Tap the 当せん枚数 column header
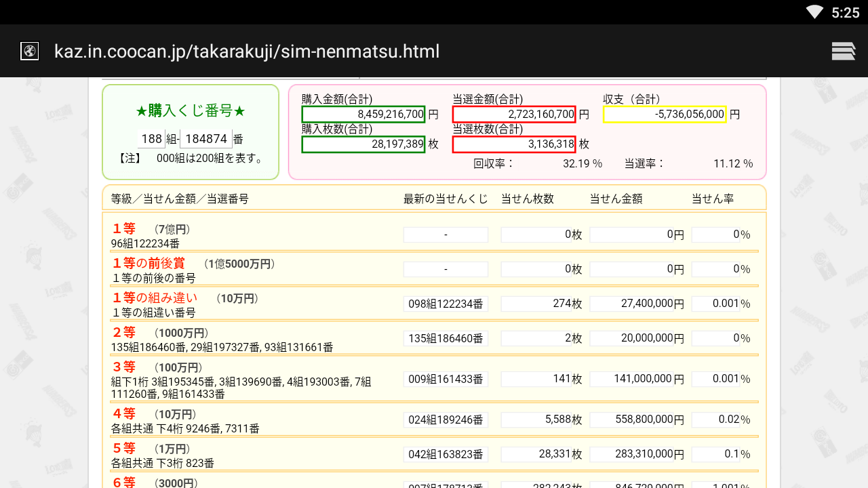Viewport: 868px width, 488px height. (x=528, y=199)
